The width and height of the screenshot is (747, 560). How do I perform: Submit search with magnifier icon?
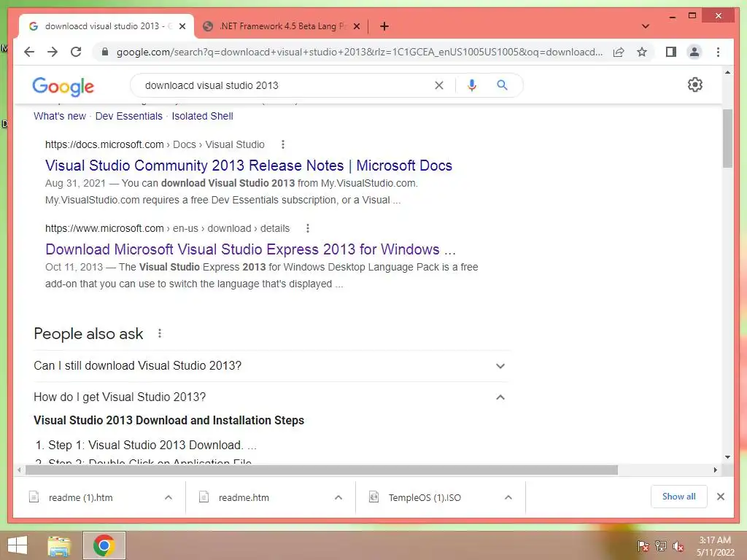point(502,85)
